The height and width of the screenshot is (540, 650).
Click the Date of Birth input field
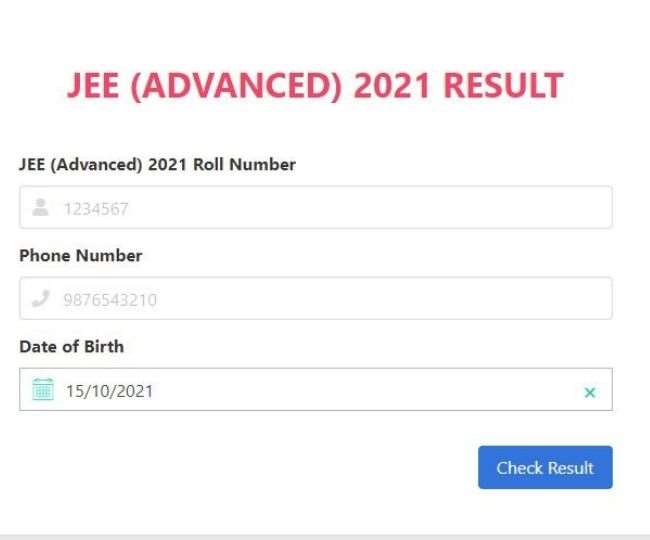[x=316, y=390]
